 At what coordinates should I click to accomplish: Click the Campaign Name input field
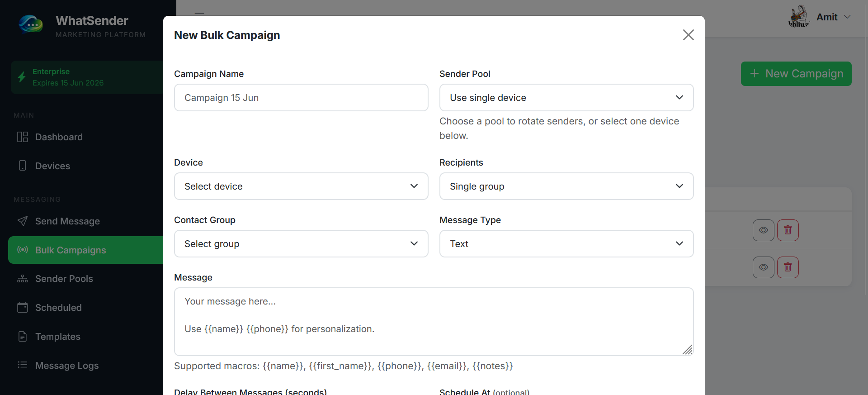click(x=301, y=98)
